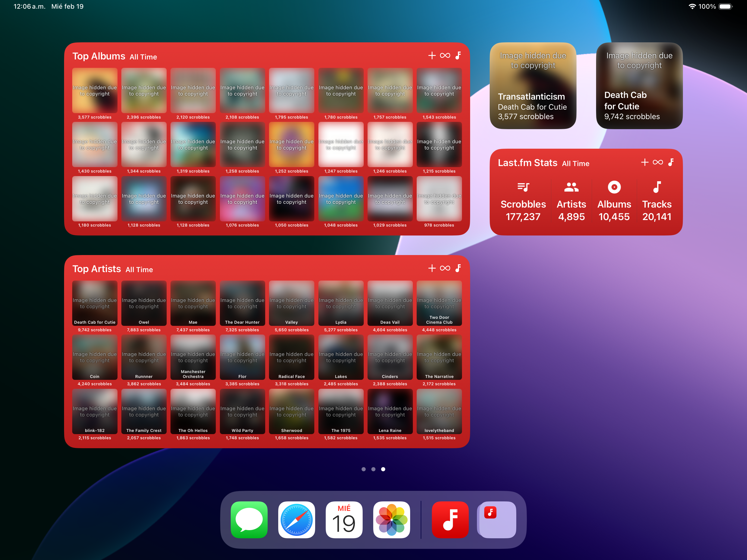Tap the Scrobbles playlist icon in stats
Image resolution: width=747 pixels, height=560 pixels.
(x=523, y=187)
